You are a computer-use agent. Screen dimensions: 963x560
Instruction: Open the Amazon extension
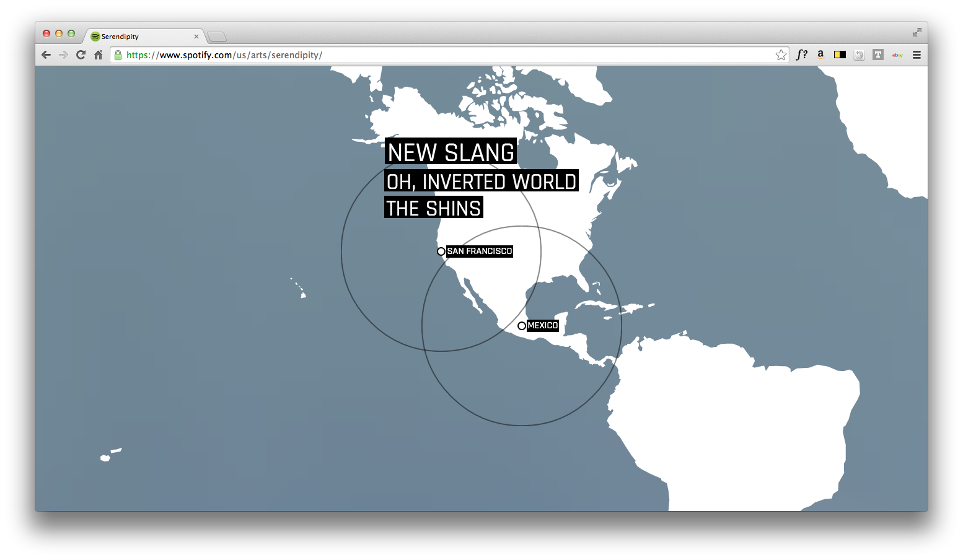coord(820,55)
